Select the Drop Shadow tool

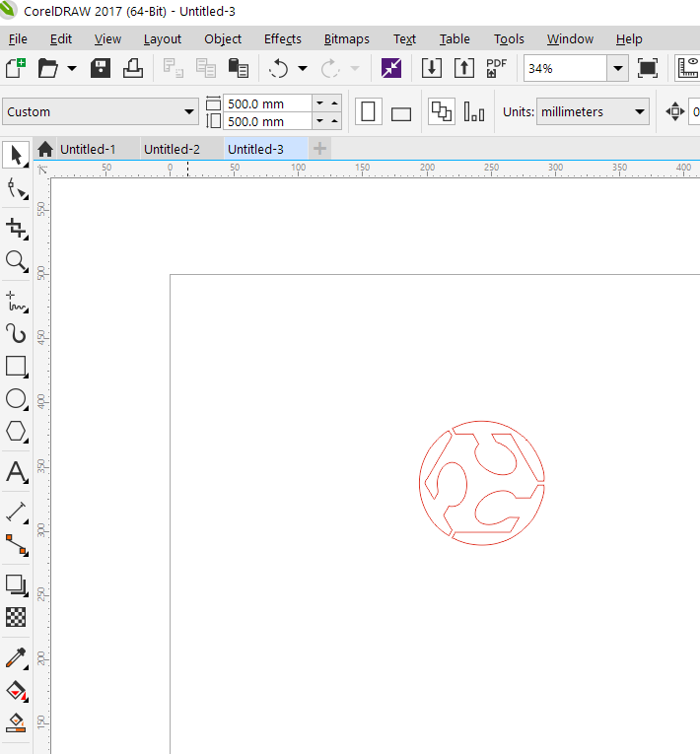click(17, 585)
